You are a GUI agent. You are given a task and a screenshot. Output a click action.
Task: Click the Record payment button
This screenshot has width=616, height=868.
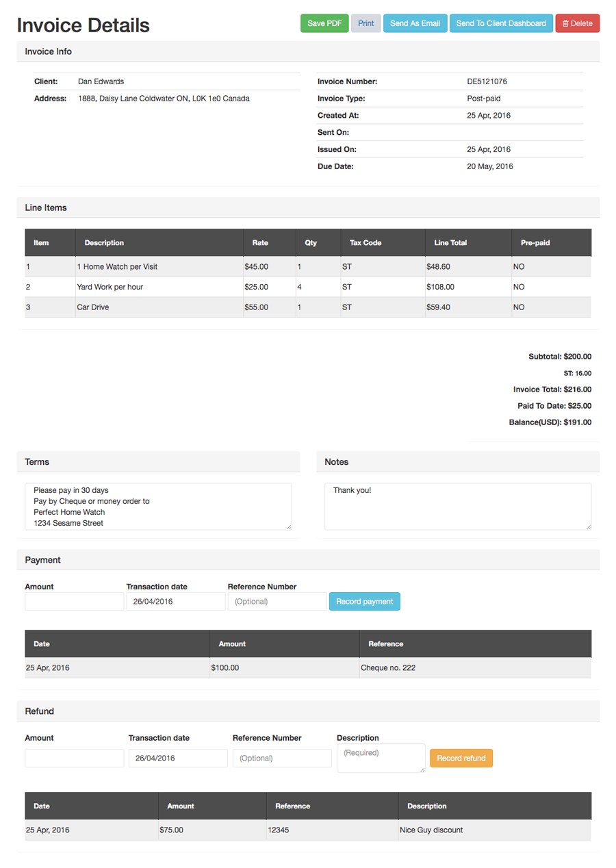(364, 602)
